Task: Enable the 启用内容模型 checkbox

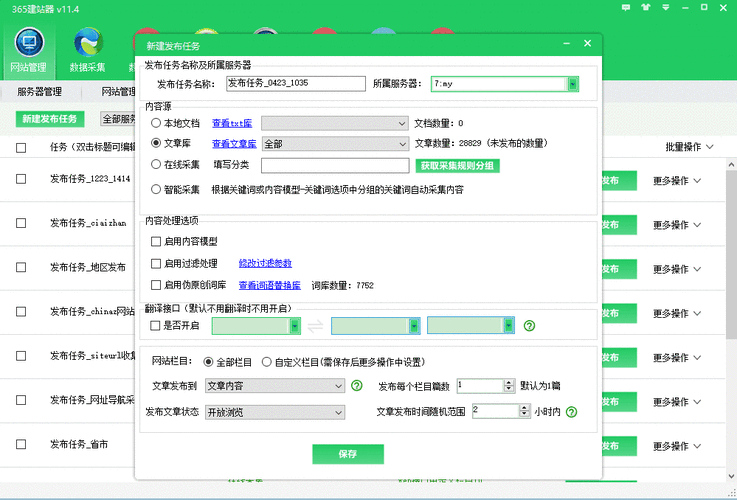Action: (156, 242)
